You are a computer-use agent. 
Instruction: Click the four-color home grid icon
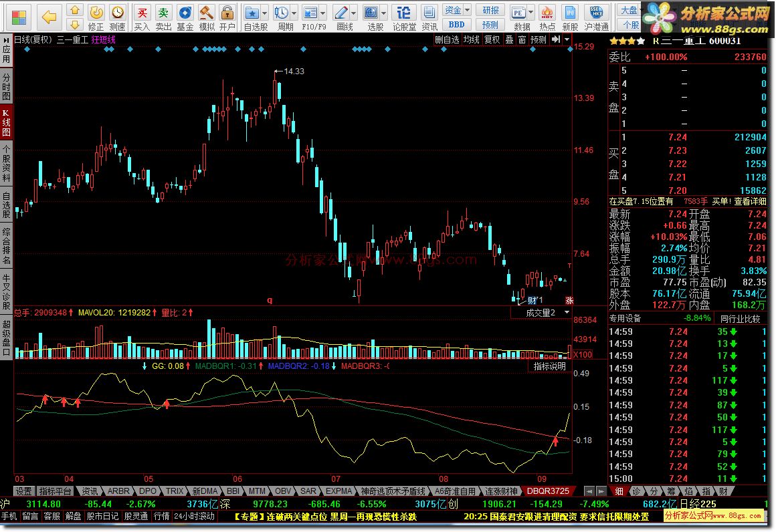pyautogui.click(x=19, y=17)
